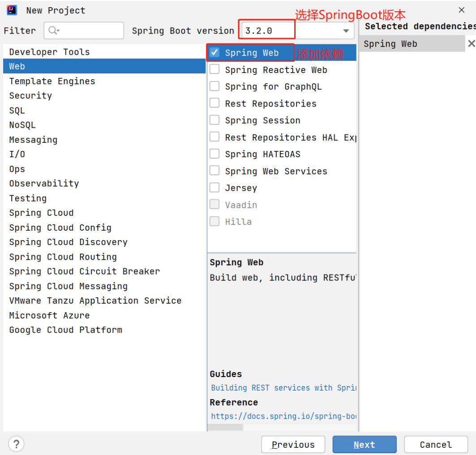The height and width of the screenshot is (455, 476).
Task: Enable Spring for GraphQL dependency
Action: pyautogui.click(x=214, y=86)
